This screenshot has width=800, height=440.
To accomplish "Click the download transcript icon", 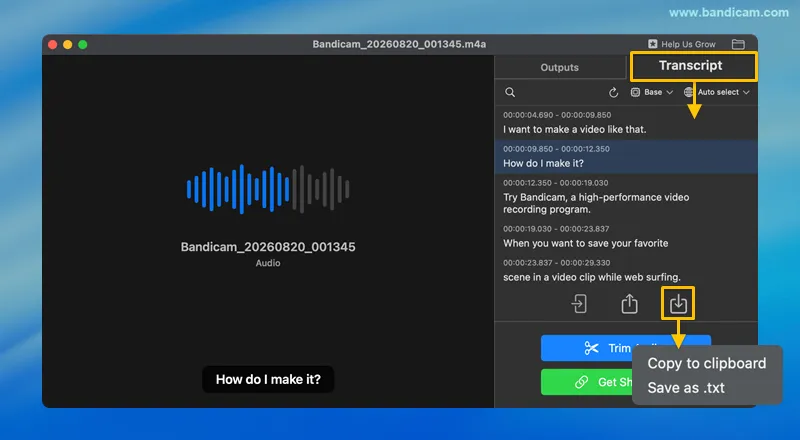I will [x=678, y=304].
